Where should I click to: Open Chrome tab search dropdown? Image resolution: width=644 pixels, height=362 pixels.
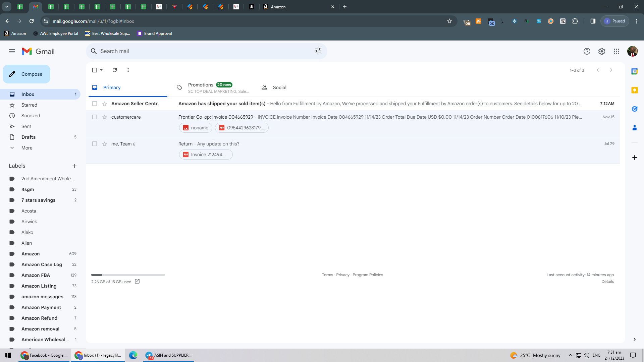click(7, 7)
